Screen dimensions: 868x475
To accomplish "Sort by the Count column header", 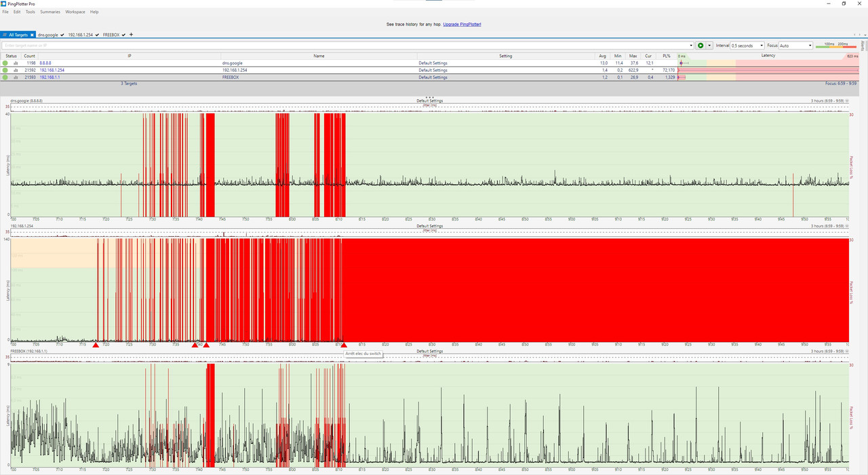I will 29,56.
